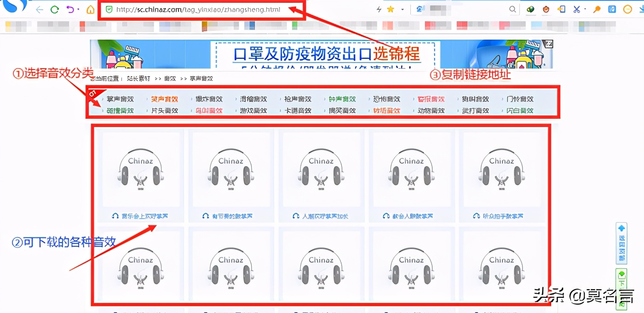Open the 碰撞音效 category

(x=120, y=110)
